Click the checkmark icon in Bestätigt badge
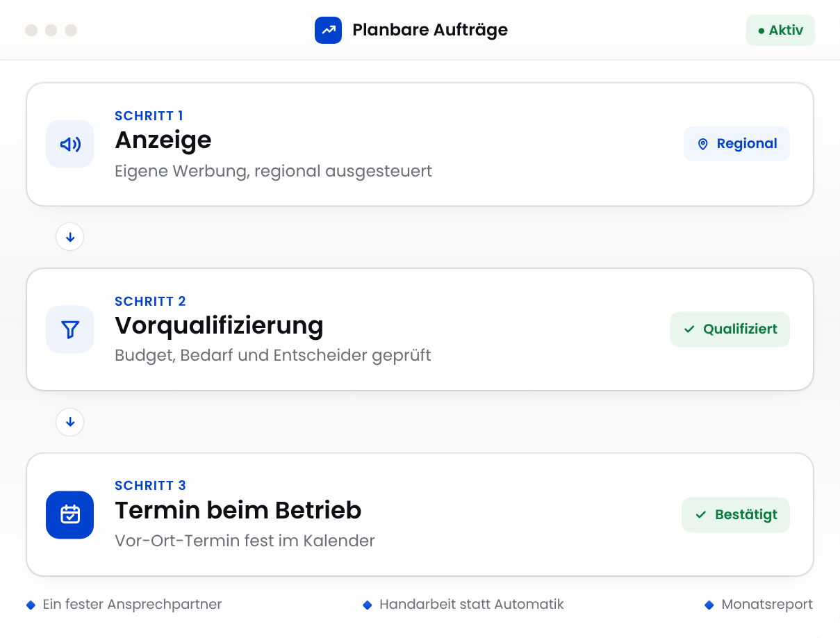 click(x=701, y=515)
